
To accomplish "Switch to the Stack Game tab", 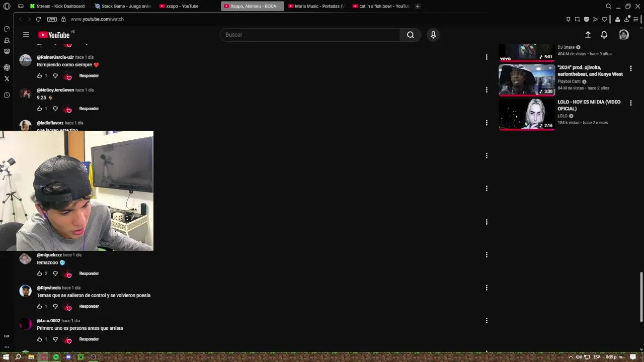I will 123,6.
